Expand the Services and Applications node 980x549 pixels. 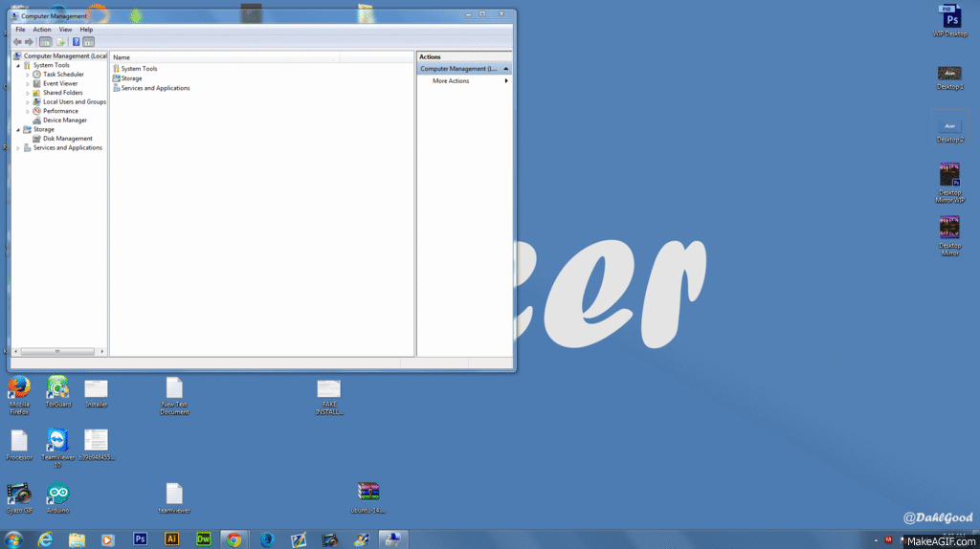coord(18,148)
